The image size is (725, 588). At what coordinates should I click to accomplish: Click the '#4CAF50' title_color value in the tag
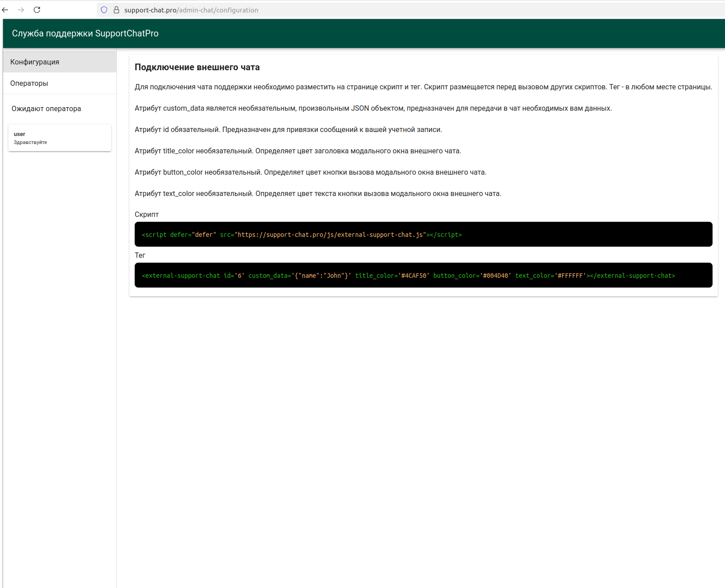(x=414, y=276)
